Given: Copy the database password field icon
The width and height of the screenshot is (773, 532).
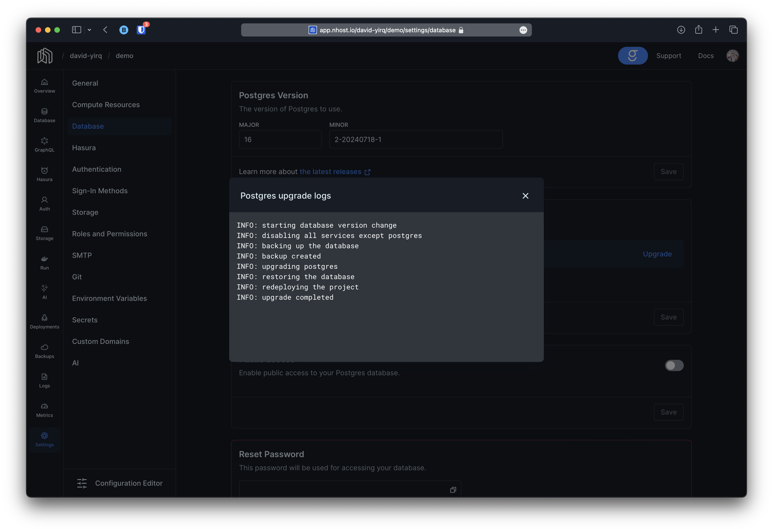Looking at the screenshot, I should point(453,490).
